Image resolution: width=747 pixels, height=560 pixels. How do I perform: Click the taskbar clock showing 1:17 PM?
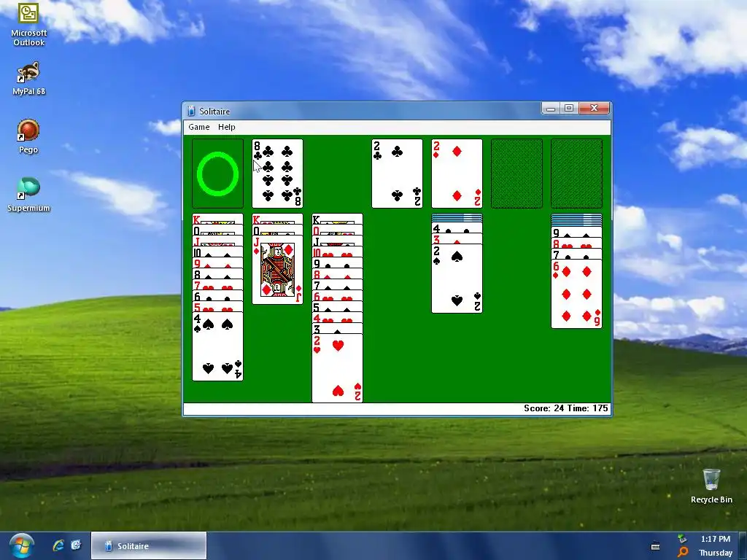tap(715, 539)
